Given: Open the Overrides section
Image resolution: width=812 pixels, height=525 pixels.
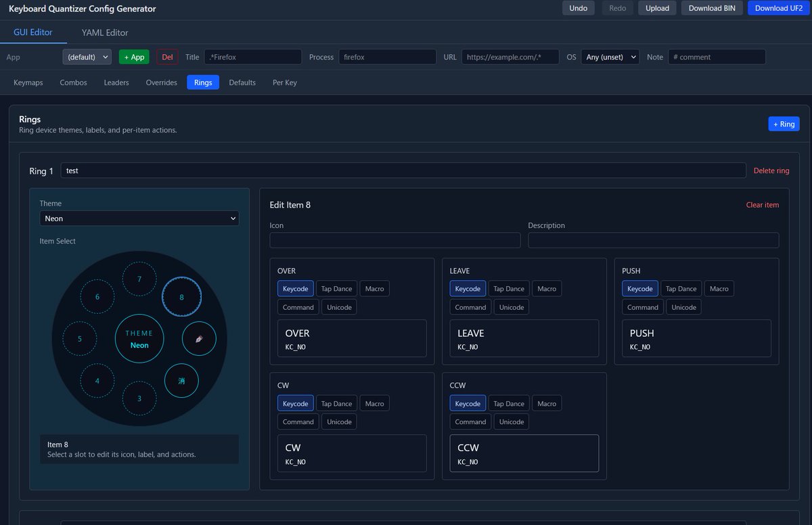Looking at the screenshot, I should (162, 83).
